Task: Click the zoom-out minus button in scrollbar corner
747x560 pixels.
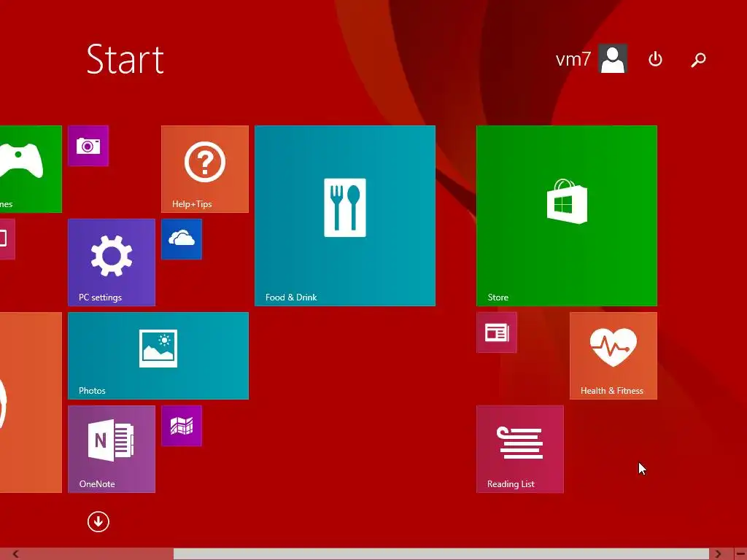Action: [741, 554]
